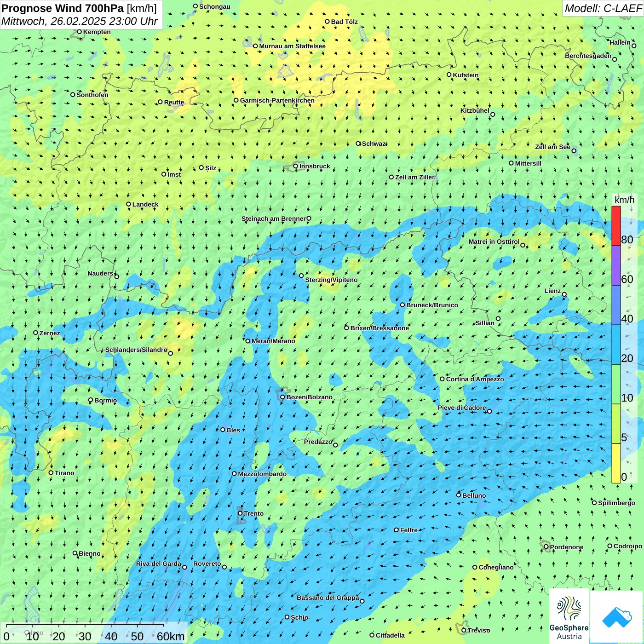Click the Belluno label

click(474, 495)
